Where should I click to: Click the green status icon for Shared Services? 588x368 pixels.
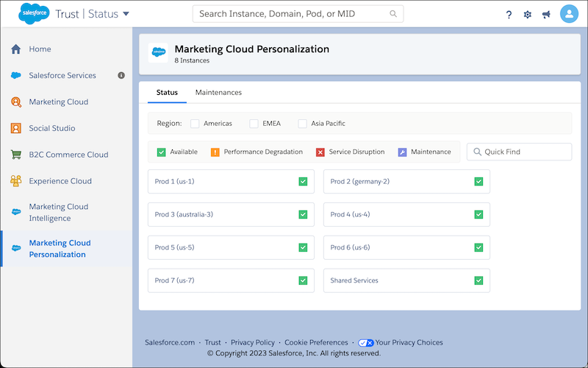[x=478, y=280]
